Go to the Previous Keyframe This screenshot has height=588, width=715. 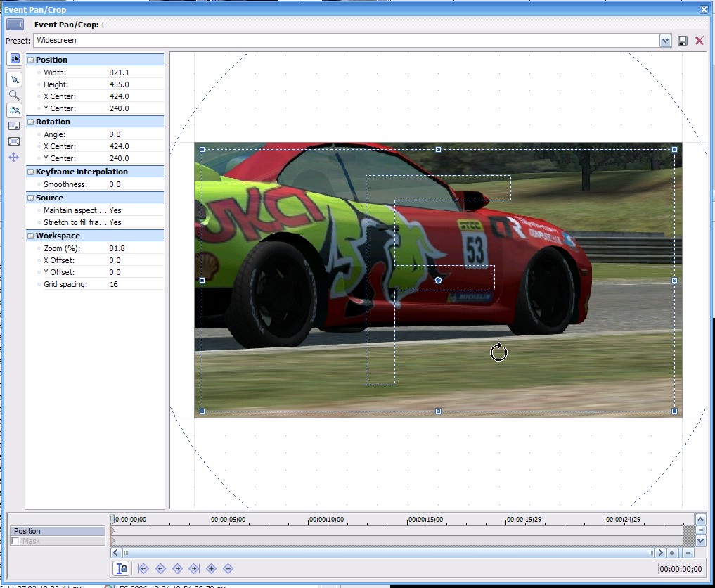[x=160, y=568]
